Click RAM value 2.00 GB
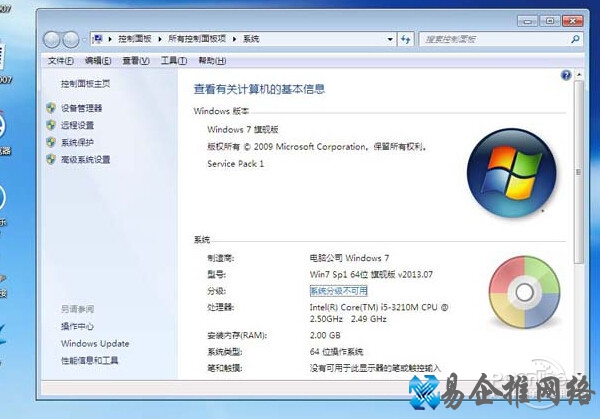Screen dimensions: 600x419 click(325, 336)
